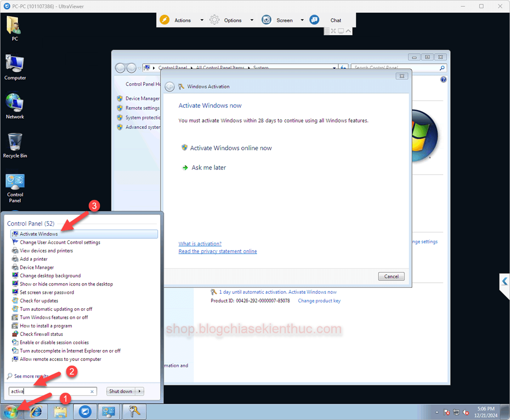Expand the Screen dropdown arrow
510x420 pixels.
[x=302, y=20]
